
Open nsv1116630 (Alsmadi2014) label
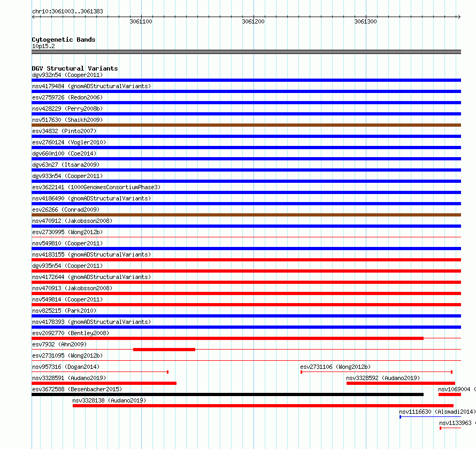coord(437,412)
